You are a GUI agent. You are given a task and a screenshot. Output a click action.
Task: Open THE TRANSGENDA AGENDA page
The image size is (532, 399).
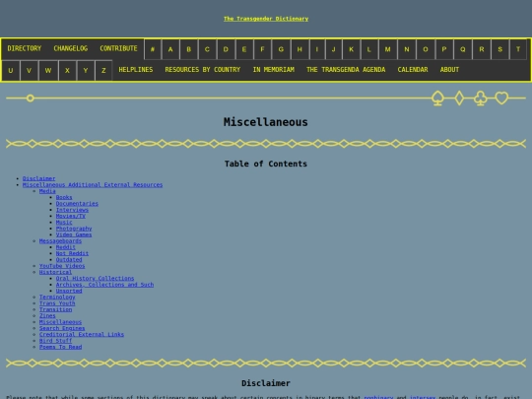coord(346,70)
